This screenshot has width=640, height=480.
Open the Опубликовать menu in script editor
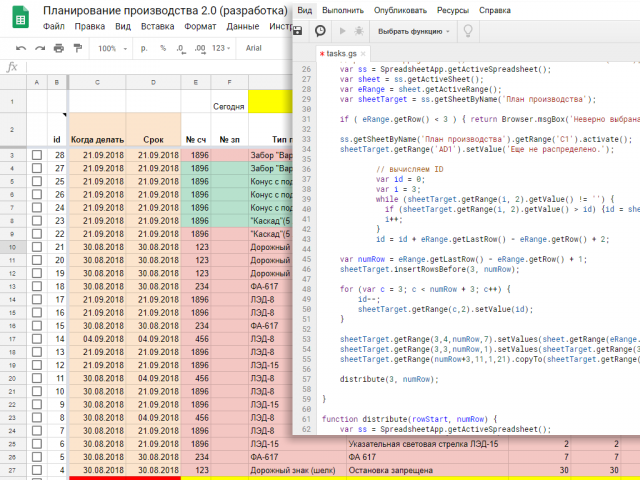(400, 11)
